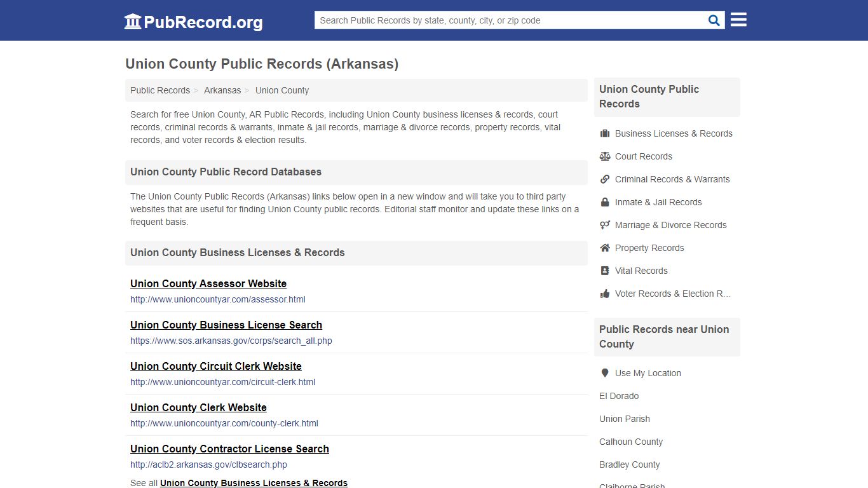Click the Union County Public Record Databases heading
Screen dimensions: 868x488
click(226, 172)
